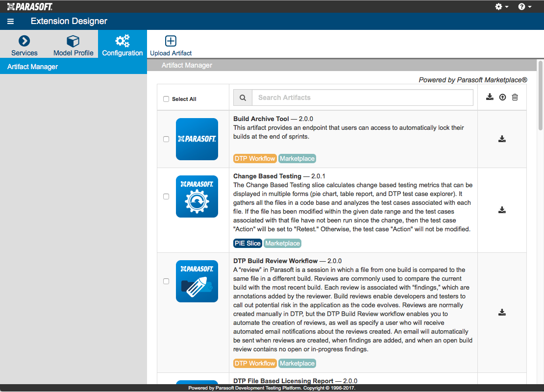Click the DTP Build Review Workflow thumbnail

pyautogui.click(x=197, y=281)
